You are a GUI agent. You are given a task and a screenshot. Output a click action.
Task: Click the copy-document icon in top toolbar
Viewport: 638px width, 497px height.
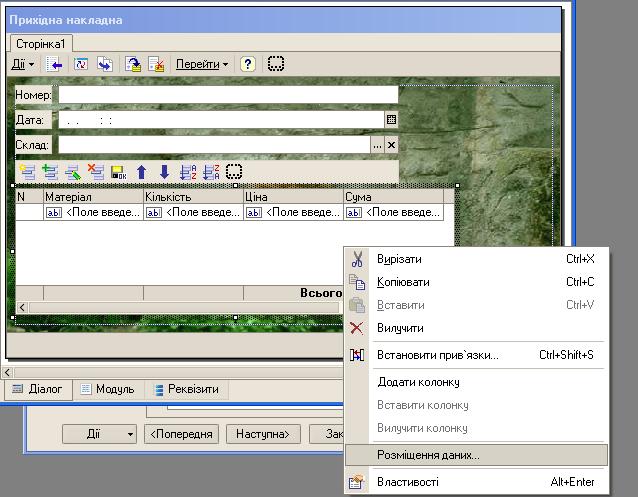point(105,64)
